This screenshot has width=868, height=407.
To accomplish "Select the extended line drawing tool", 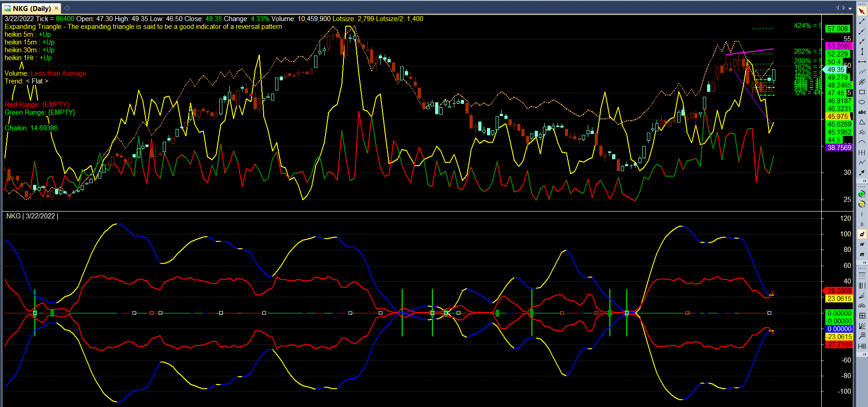I will 862,42.
